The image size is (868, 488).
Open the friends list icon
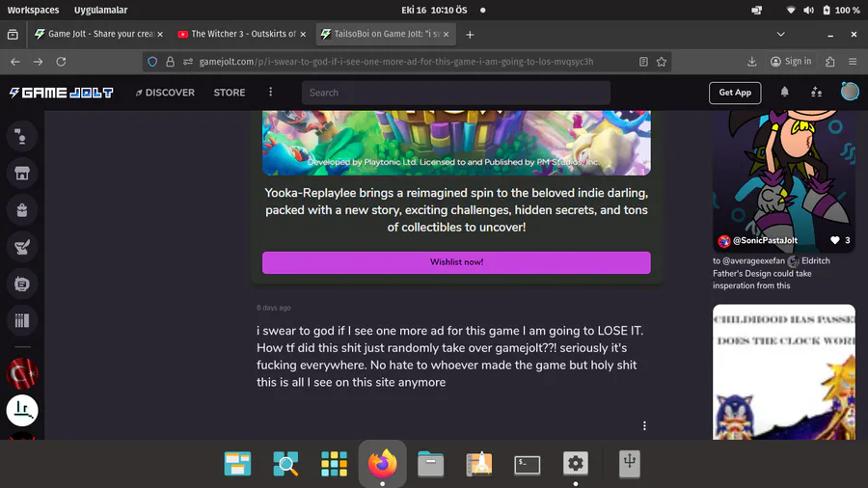click(816, 92)
